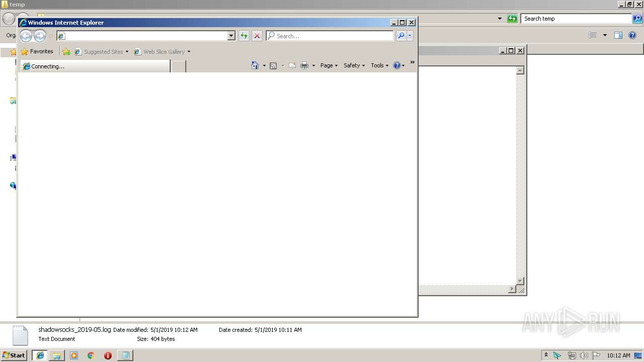Expand the address bar autocomplete dropdown

pyautogui.click(x=231, y=36)
